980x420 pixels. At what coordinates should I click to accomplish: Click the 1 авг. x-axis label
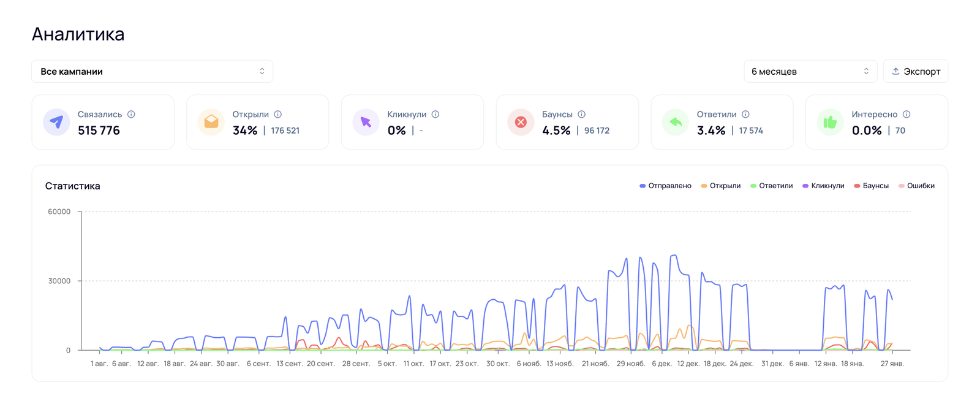(99, 364)
